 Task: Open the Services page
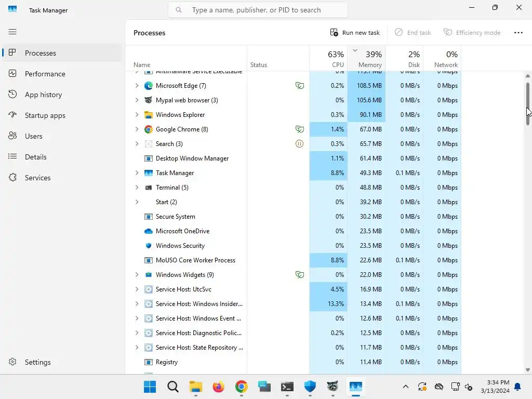click(x=62, y=178)
